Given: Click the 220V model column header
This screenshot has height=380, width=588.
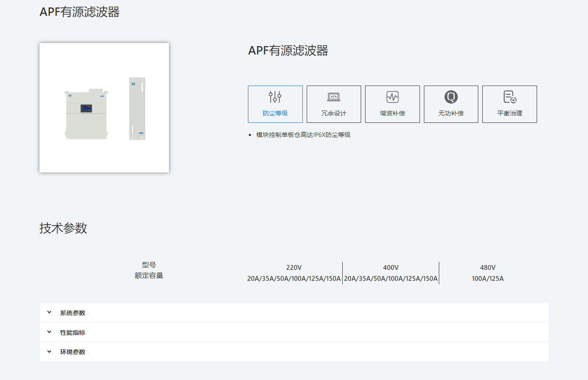Looking at the screenshot, I should click(294, 268).
